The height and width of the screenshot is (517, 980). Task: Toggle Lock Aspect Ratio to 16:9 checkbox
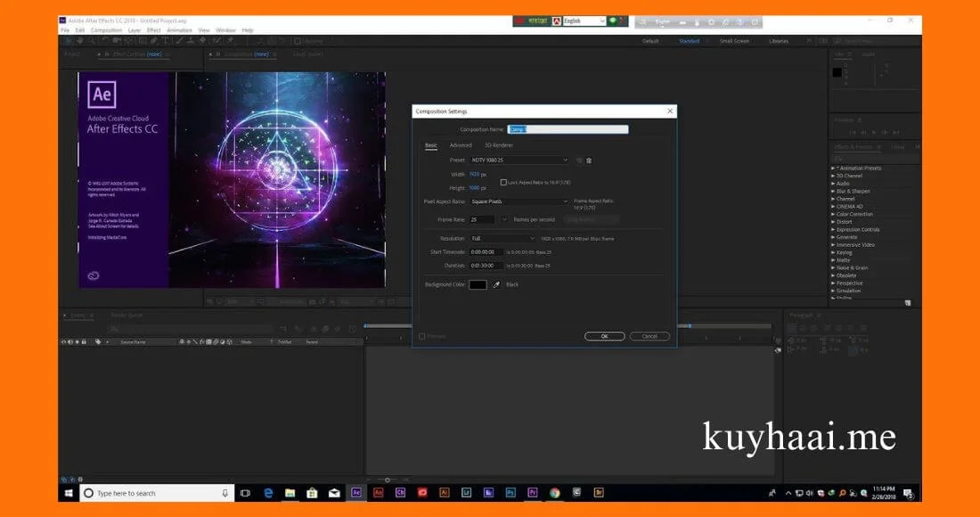(503, 183)
